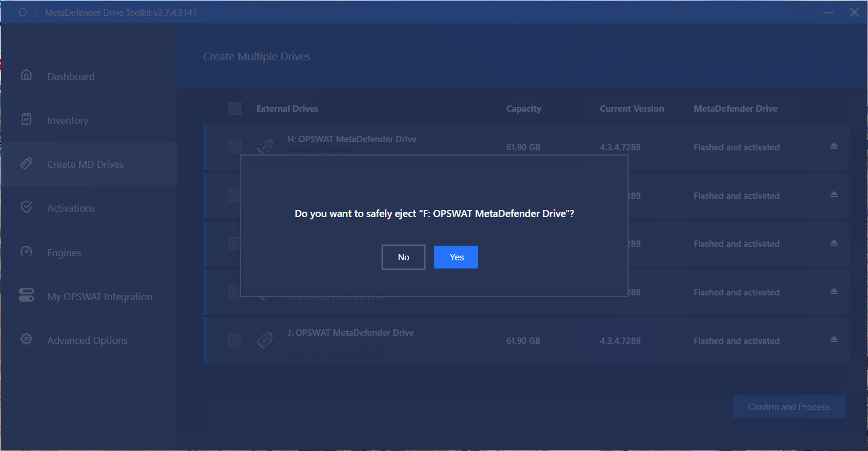Click J: drive's Flashed and activated status
Image resolution: width=868 pixels, height=451 pixels.
coord(737,341)
